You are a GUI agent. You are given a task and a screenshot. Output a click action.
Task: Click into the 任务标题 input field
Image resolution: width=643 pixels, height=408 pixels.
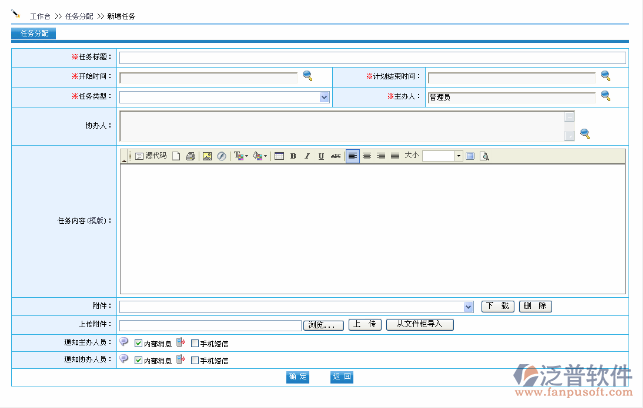pyautogui.click(x=370, y=57)
